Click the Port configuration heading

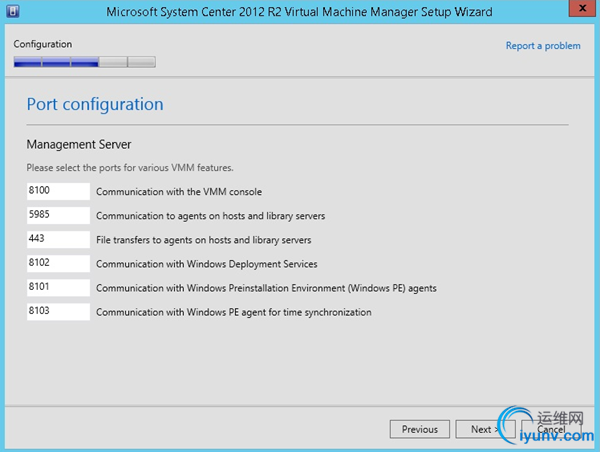(95, 104)
